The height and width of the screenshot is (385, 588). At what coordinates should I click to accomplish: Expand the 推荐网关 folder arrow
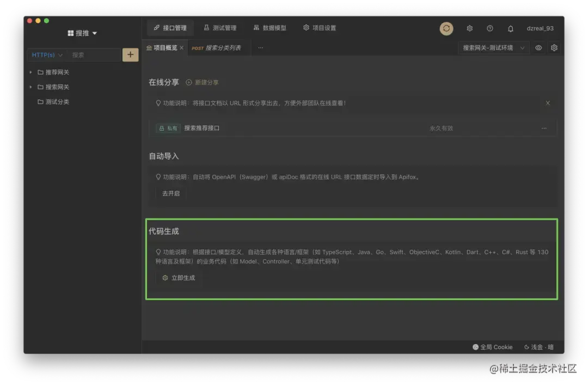(x=30, y=72)
